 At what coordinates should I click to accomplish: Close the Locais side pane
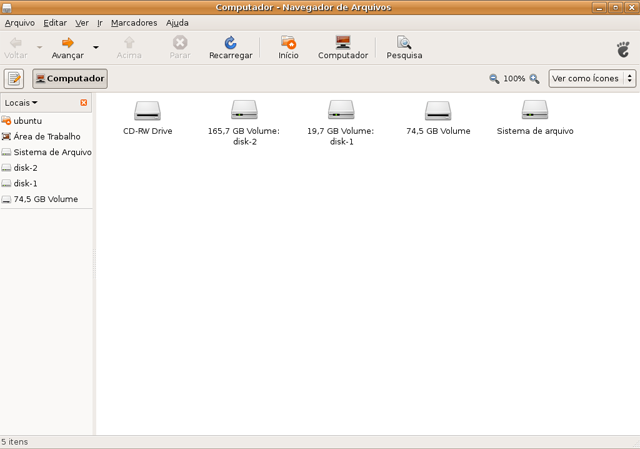coord(84,102)
